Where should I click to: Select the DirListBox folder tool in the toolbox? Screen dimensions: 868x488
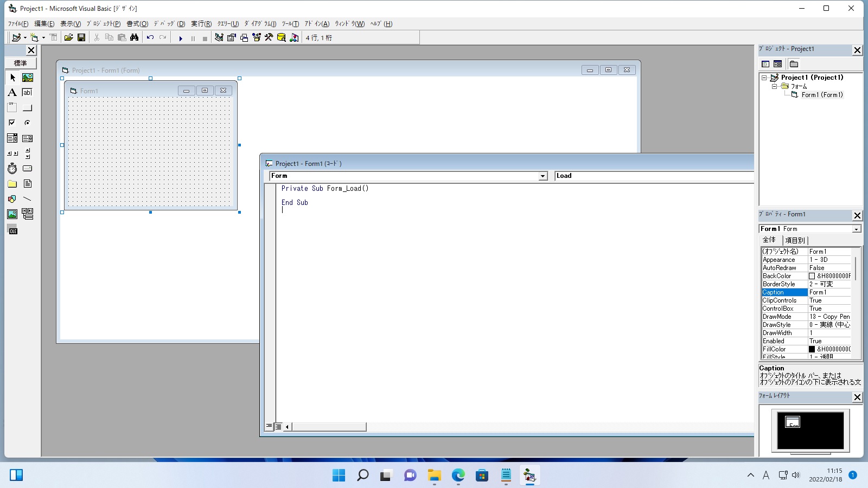tap(12, 184)
